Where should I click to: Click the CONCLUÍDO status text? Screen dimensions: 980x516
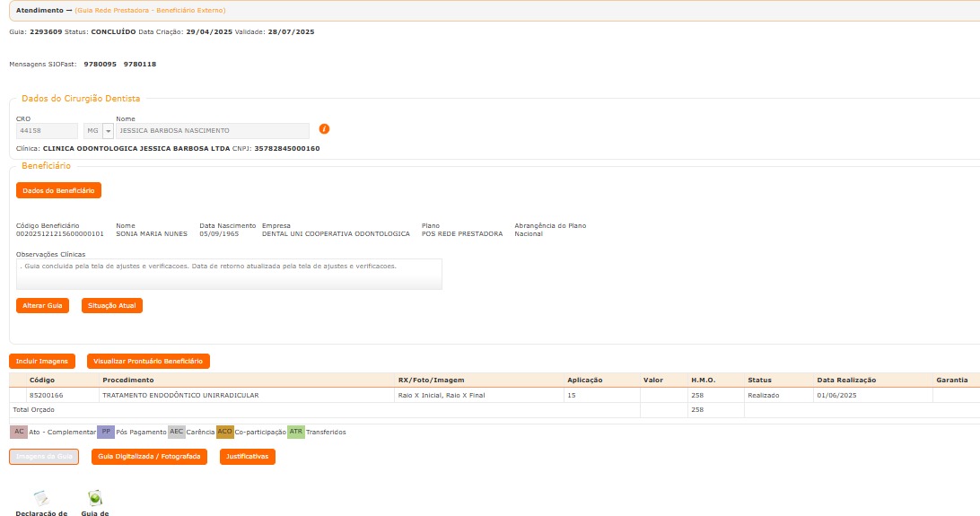tap(113, 32)
